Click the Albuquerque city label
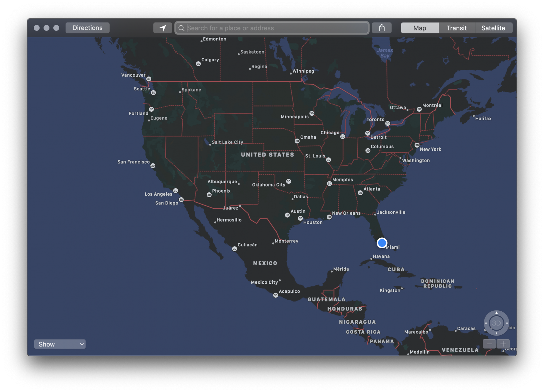 click(222, 182)
